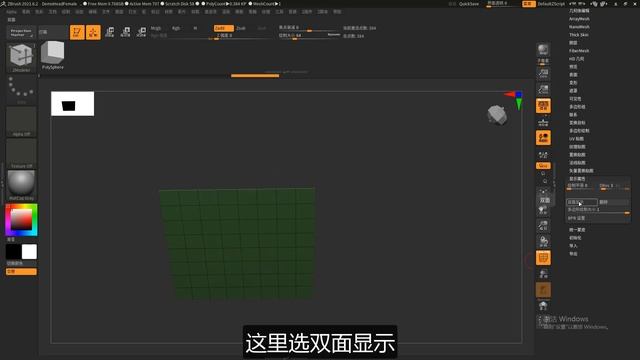Click the BPR render sphere icon
This screenshot has width=640, height=360.
tap(543, 51)
